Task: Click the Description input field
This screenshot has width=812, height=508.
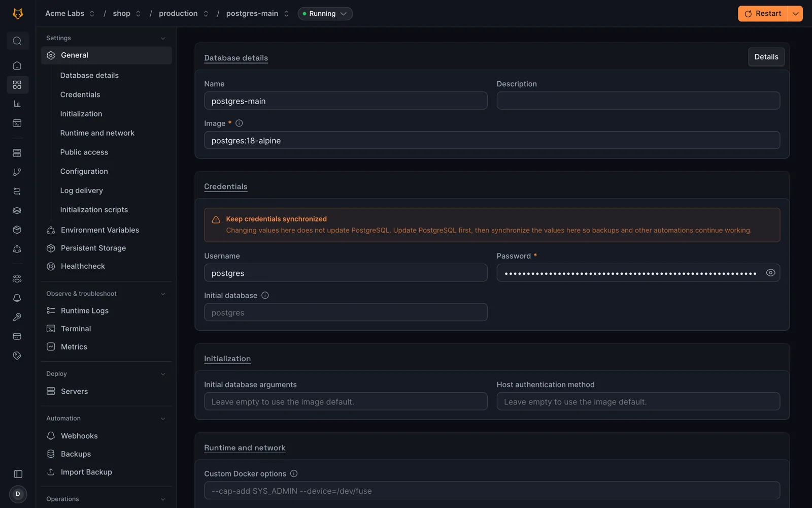Action: click(638, 101)
